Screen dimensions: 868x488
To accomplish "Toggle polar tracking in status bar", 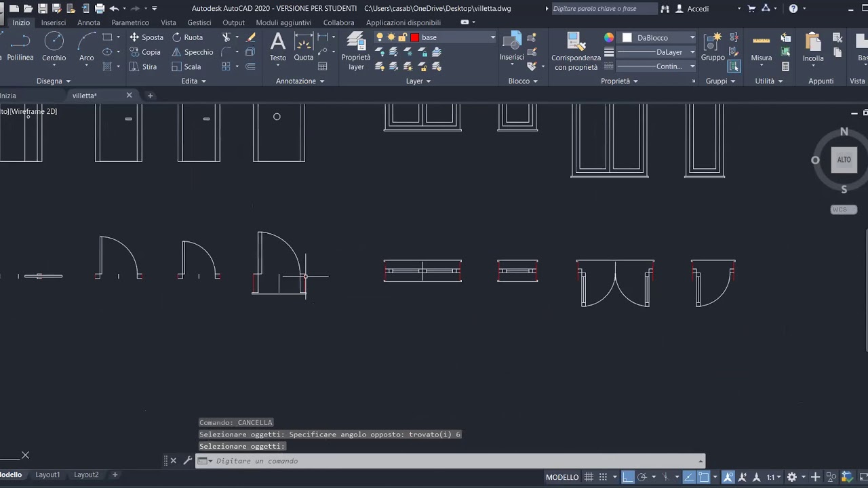I will tap(642, 477).
